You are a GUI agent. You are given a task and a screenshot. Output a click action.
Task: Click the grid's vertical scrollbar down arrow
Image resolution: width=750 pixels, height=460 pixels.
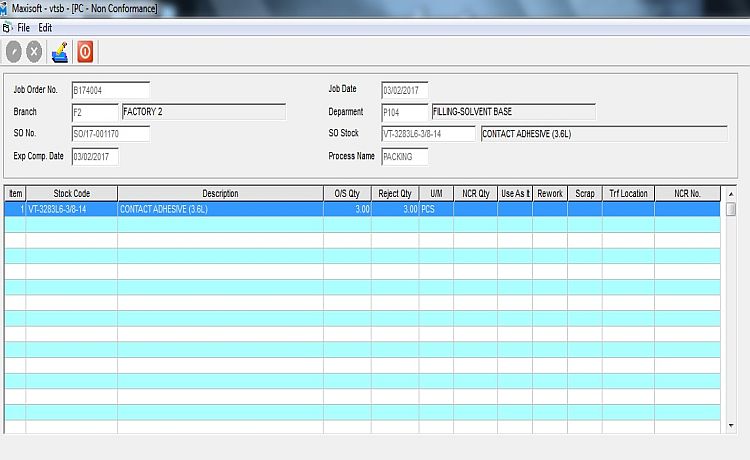click(731, 426)
